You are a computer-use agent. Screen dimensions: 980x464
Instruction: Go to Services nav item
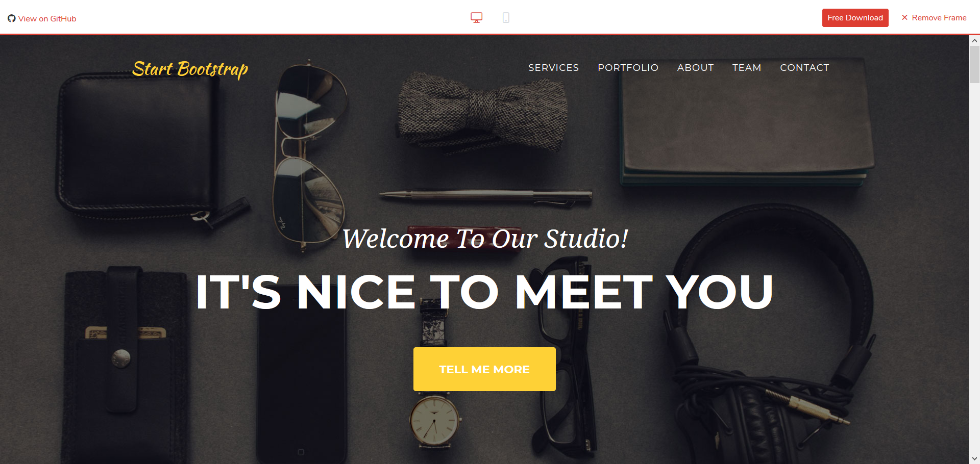tap(553, 68)
